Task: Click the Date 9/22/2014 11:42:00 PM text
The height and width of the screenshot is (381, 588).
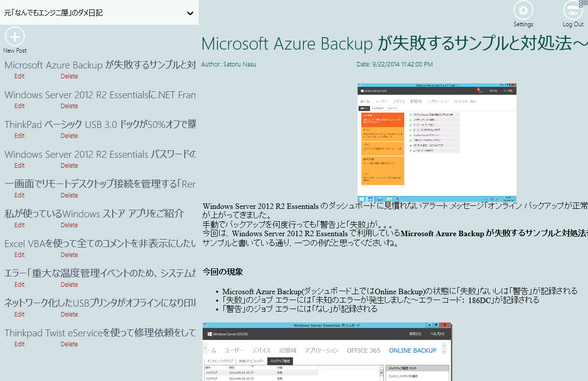Action: pos(394,64)
